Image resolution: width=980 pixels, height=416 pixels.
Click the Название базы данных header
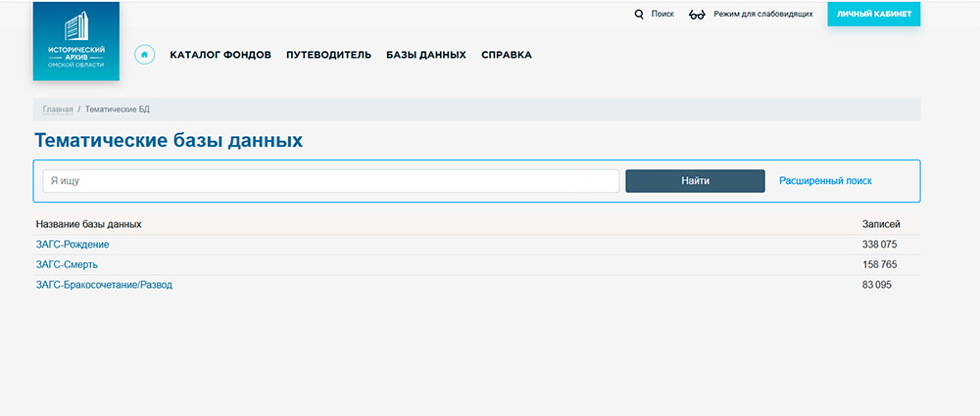pos(89,224)
